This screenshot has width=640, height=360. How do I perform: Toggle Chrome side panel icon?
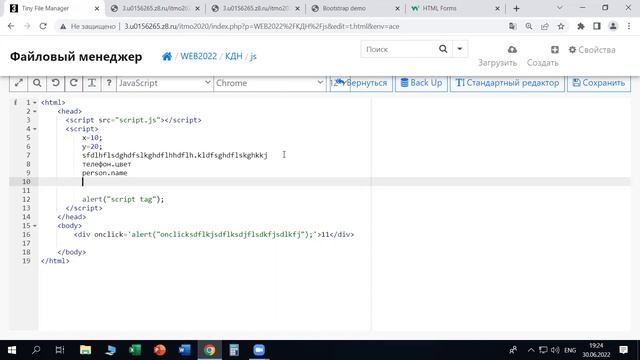tap(597, 26)
